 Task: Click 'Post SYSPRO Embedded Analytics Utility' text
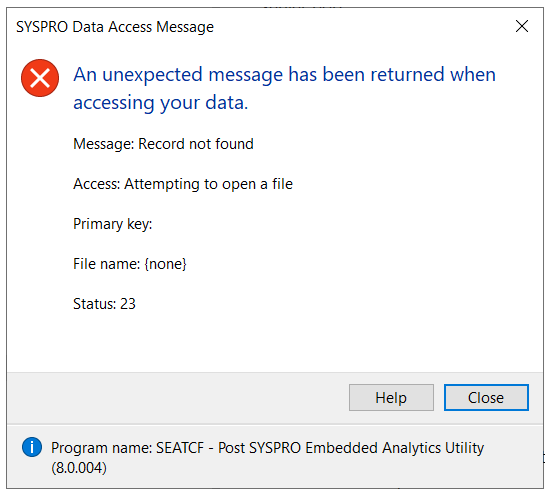pyautogui.click(x=351, y=448)
